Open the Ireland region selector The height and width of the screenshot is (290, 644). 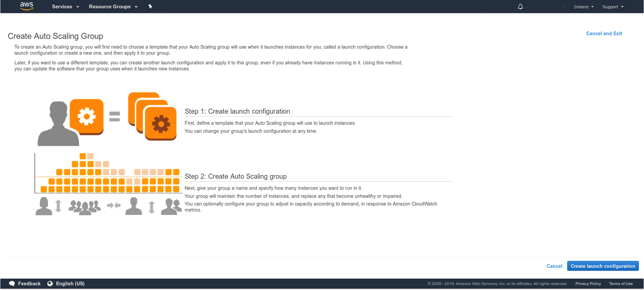click(x=584, y=7)
